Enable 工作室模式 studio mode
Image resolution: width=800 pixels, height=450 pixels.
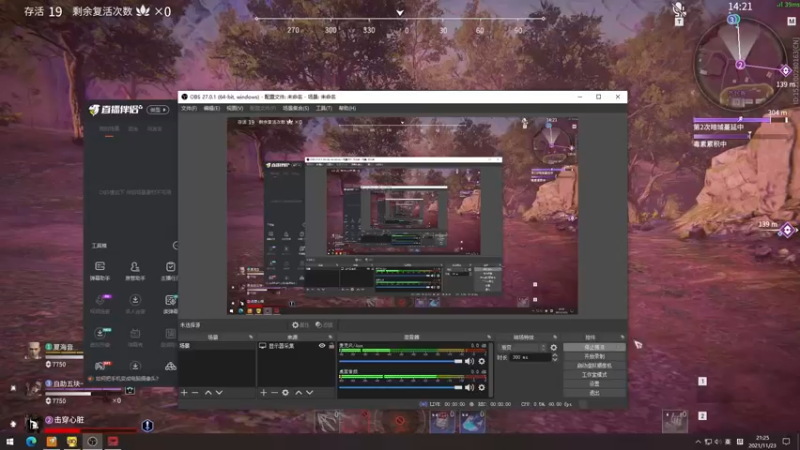[x=594, y=374]
